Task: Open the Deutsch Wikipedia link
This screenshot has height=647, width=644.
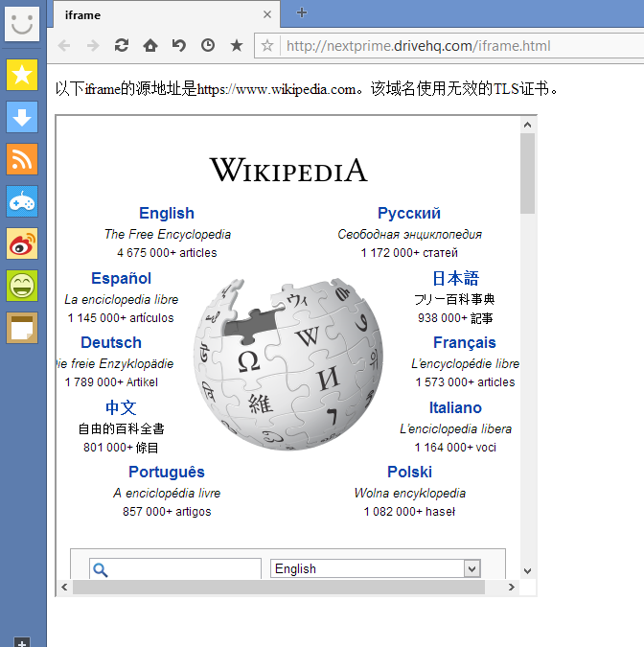Action: (111, 343)
